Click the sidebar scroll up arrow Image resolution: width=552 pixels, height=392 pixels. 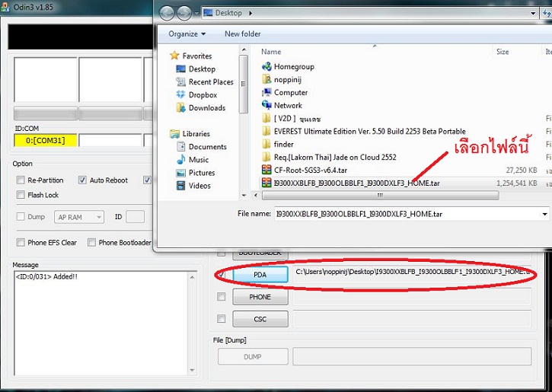coord(244,50)
